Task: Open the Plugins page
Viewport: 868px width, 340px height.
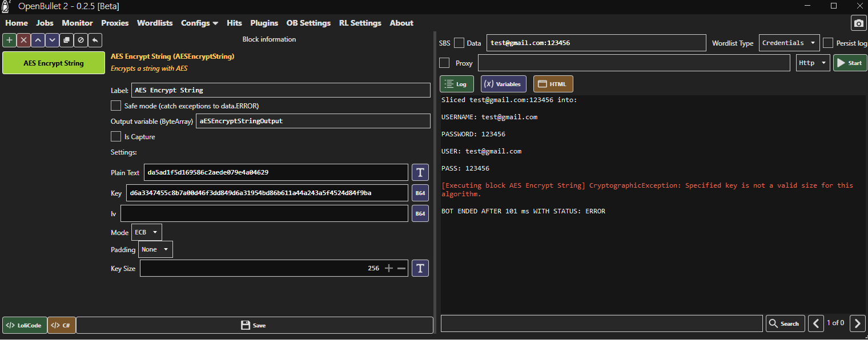Action: coord(264,23)
